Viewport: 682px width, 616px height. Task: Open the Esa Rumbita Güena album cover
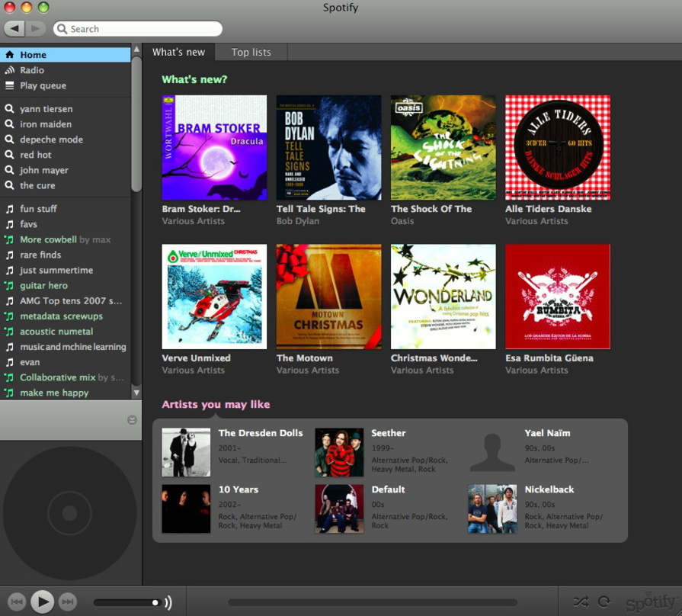click(558, 297)
